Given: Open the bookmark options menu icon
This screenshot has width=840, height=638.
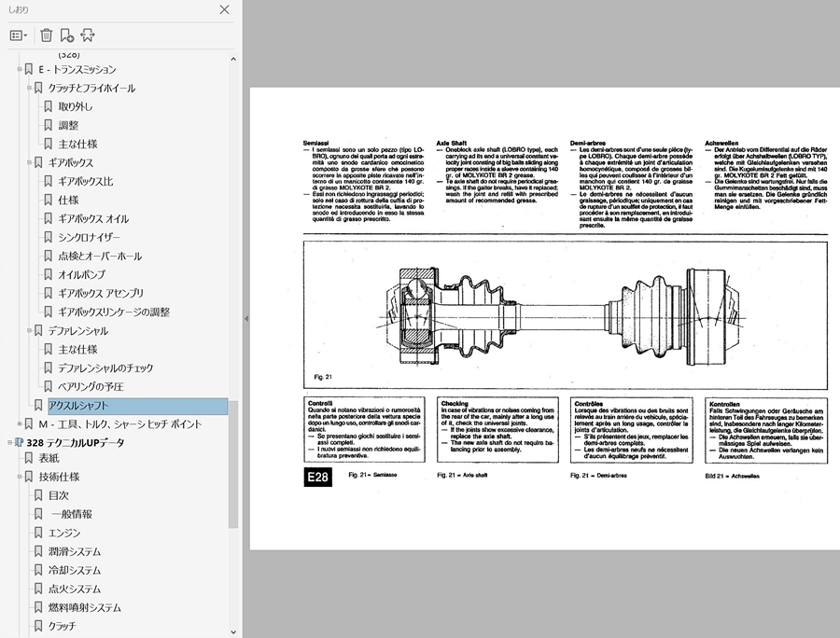Looking at the screenshot, I should click(x=19, y=35).
